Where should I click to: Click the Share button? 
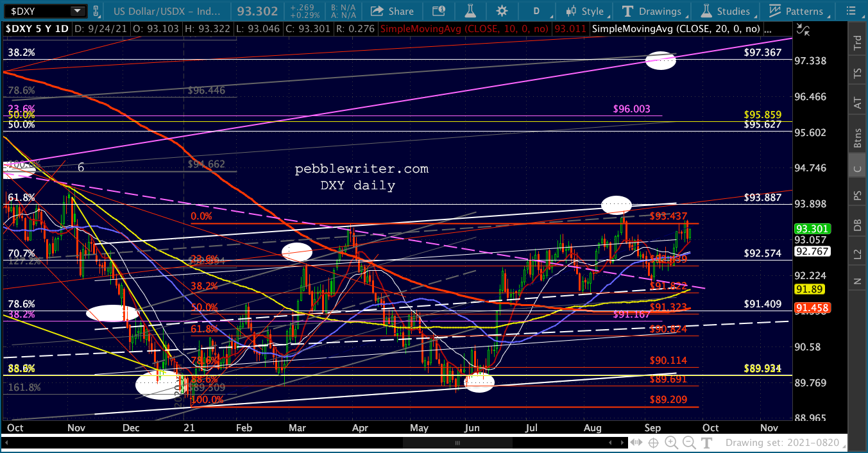(x=393, y=11)
